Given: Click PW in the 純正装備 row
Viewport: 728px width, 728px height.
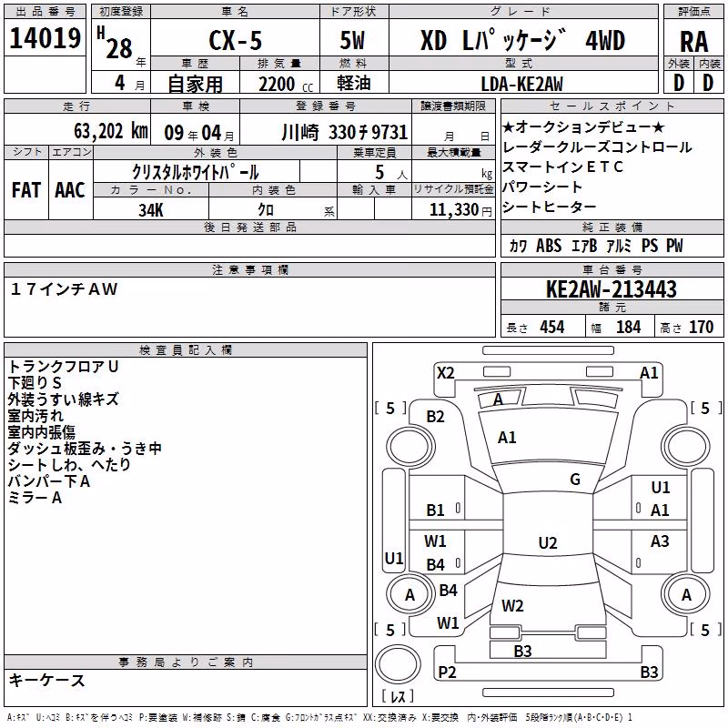Looking at the screenshot, I should [x=674, y=246].
